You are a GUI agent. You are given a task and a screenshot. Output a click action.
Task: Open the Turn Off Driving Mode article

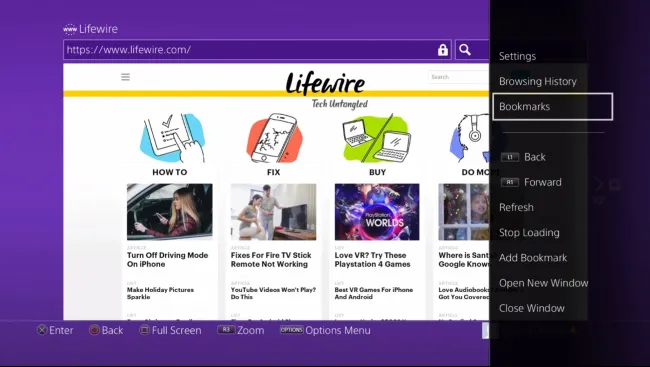[x=167, y=260]
